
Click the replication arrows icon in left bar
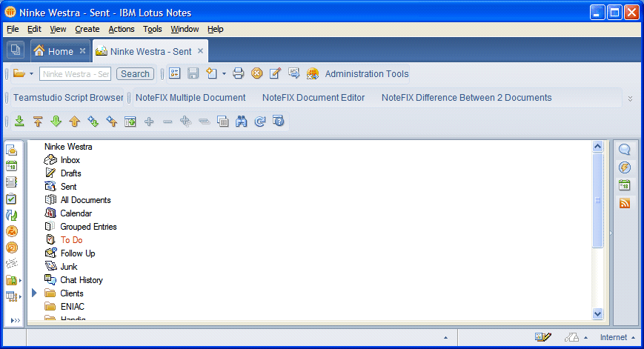12,215
